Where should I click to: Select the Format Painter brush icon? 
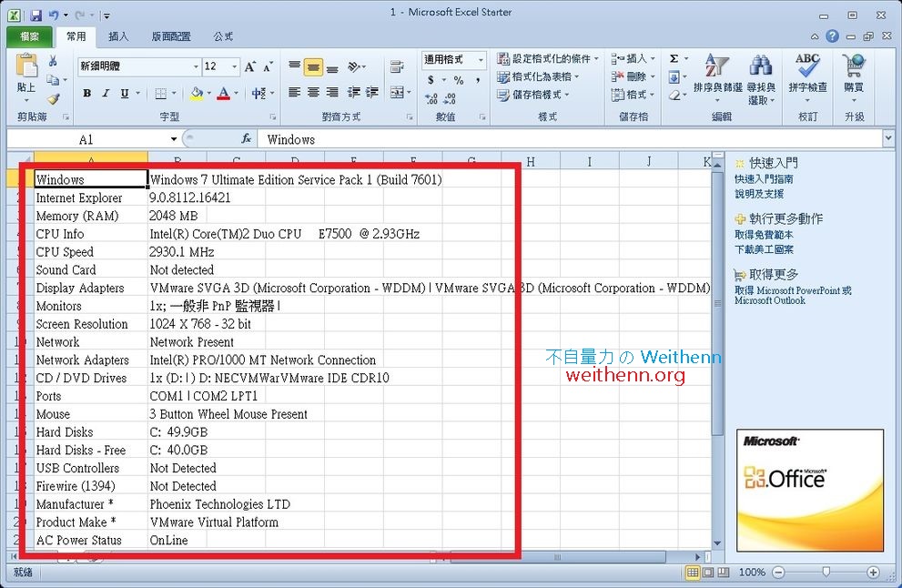click(54, 99)
